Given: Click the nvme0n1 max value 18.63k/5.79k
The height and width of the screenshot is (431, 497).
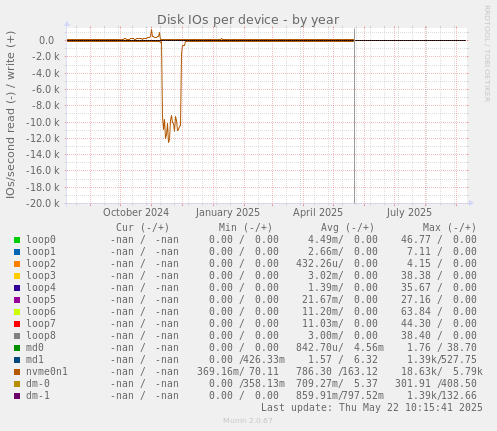Looking at the screenshot, I should (442, 371).
